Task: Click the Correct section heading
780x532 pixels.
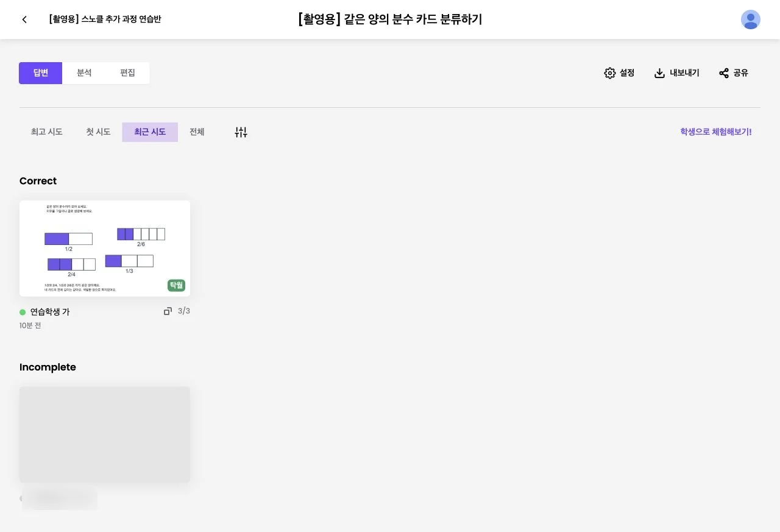Action: pyautogui.click(x=38, y=181)
